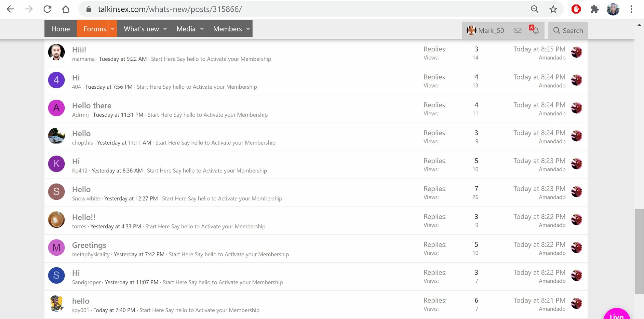644x319 pixels.
Task: Click the address bar URL field
Action: (x=293, y=9)
